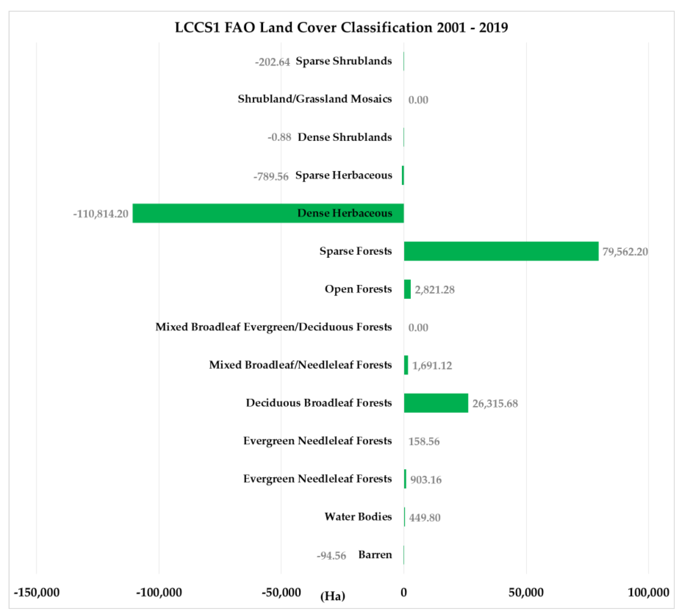Select the 79,562.20 data label
Screen dimensions: 683x616
[625, 252]
